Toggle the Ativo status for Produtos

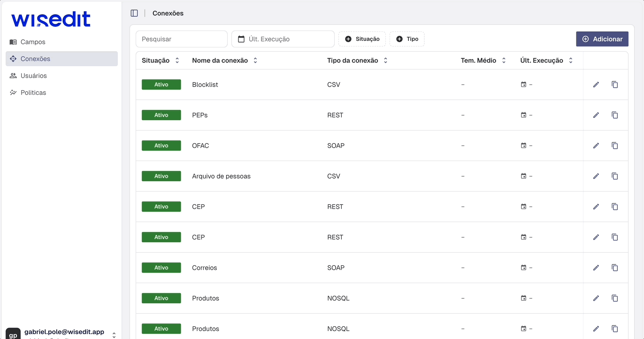coord(161,298)
